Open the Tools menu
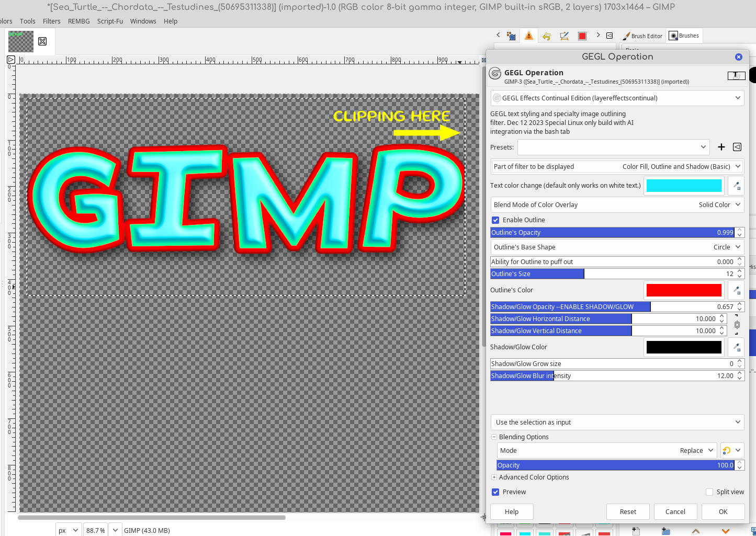 click(x=28, y=21)
